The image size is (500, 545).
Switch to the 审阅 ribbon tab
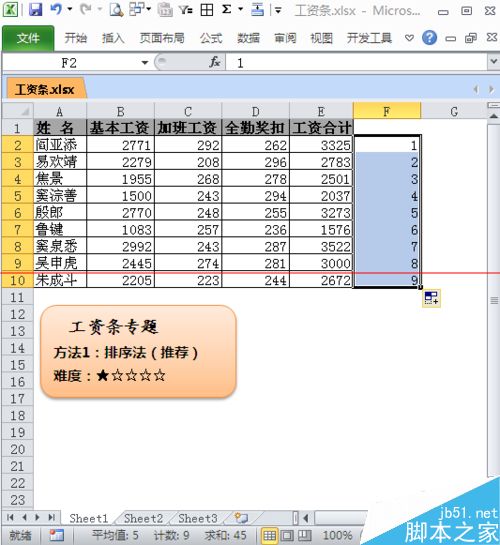pyautogui.click(x=285, y=38)
